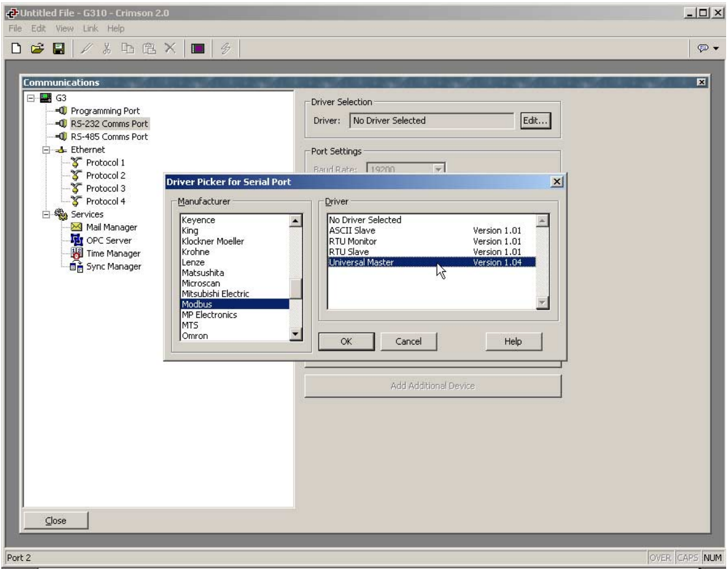Click the Save diskette toolbar icon
Image resolution: width=728 pixels, height=569 pixels.
coord(58,49)
